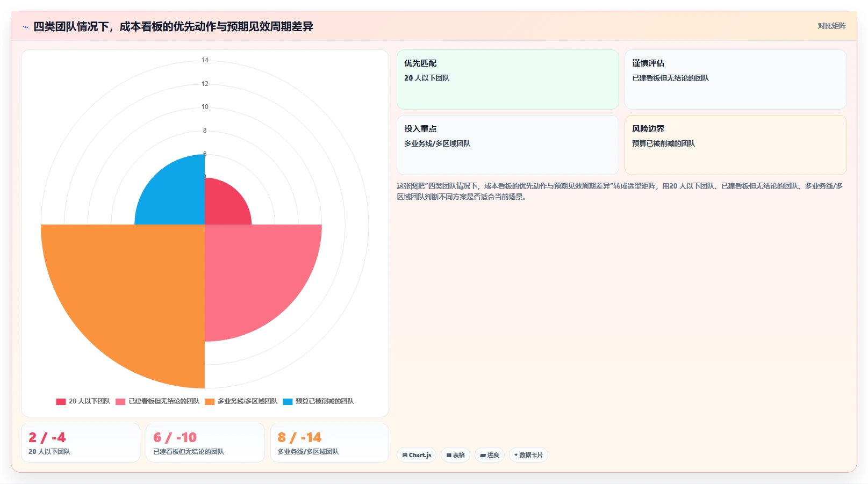This screenshot has height=484, width=868.
Task: Click the Chart.js chip
Action: (x=417, y=455)
